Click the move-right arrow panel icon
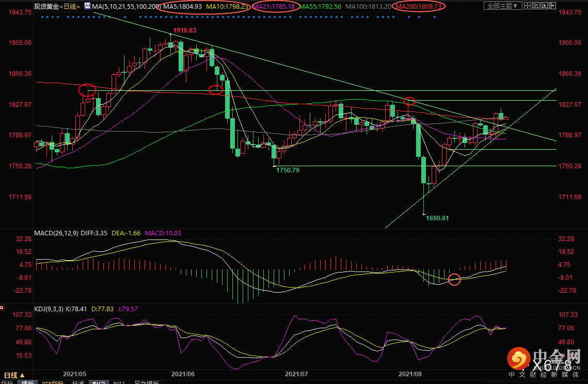Image resolution: width=588 pixels, height=384 pixels. pyautogui.click(x=552, y=6)
